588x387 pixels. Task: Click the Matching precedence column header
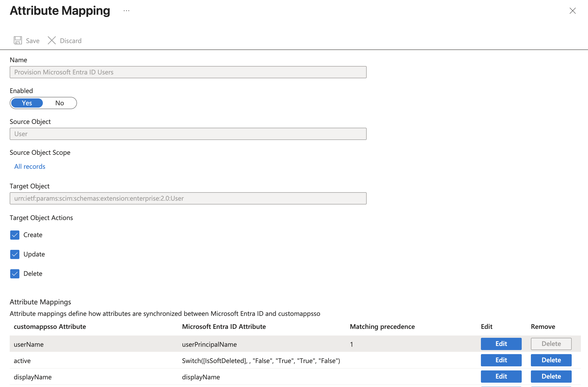pyautogui.click(x=382, y=327)
